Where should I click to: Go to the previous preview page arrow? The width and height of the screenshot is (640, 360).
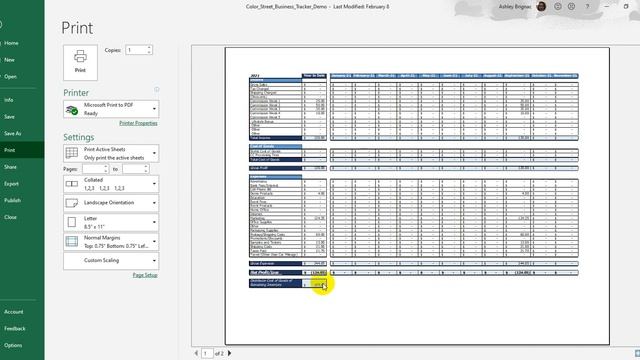pyautogui.click(x=196, y=353)
